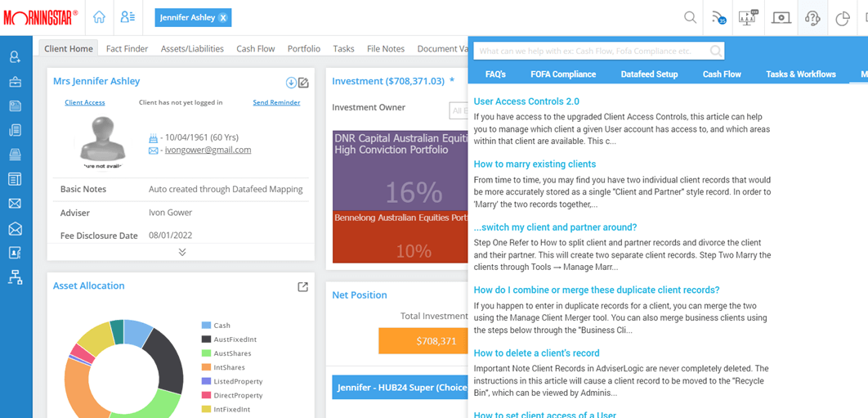Open the contact card sidebar icon
Image resolution: width=868 pixels, height=418 pixels.
tap(16, 253)
